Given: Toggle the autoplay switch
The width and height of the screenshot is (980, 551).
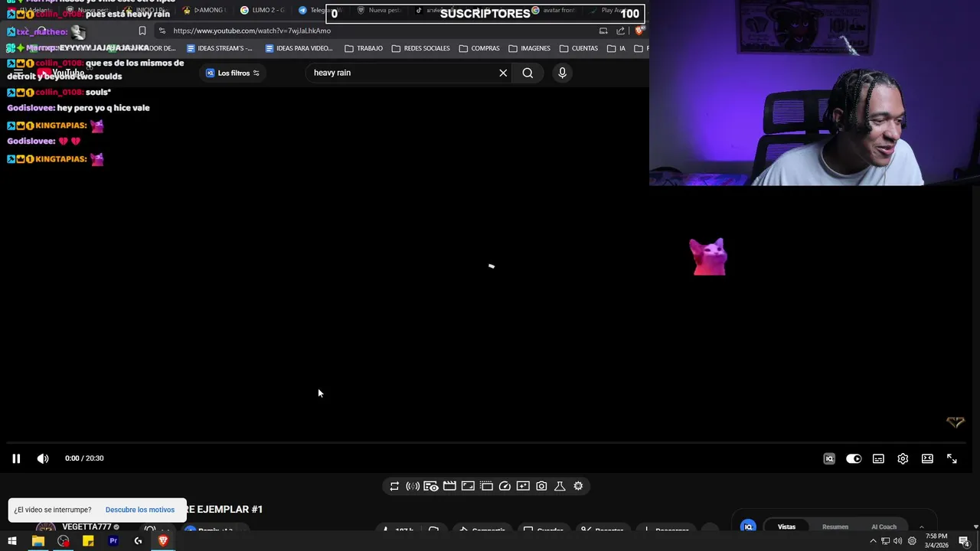Looking at the screenshot, I should (854, 458).
